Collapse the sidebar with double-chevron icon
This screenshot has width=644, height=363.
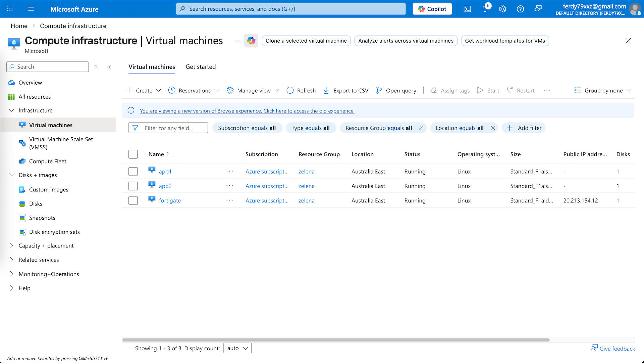pos(109,67)
